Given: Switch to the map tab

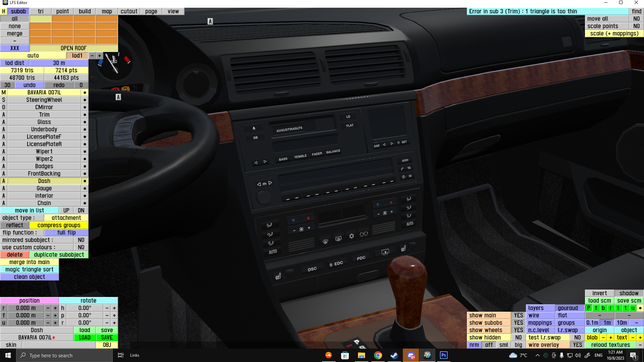Looking at the screenshot, I should [107, 11].
